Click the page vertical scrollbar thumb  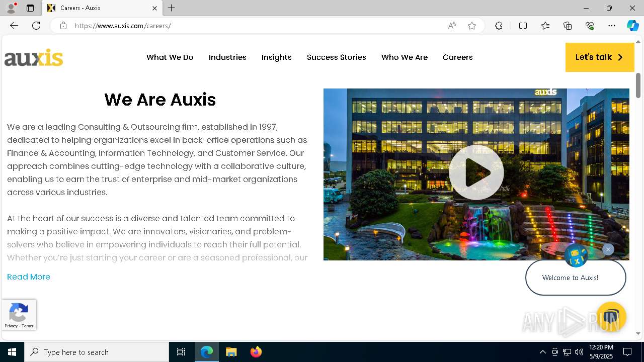pos(638,85)
